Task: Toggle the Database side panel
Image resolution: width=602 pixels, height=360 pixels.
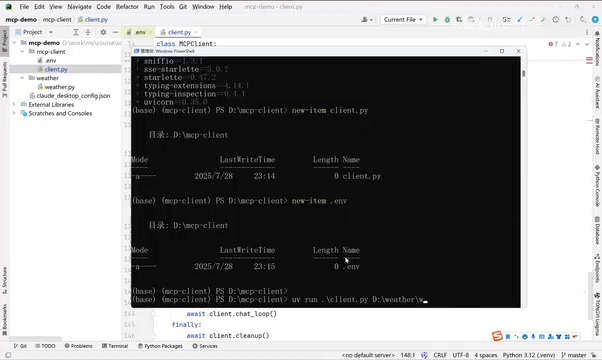Action: coord(597,230)
